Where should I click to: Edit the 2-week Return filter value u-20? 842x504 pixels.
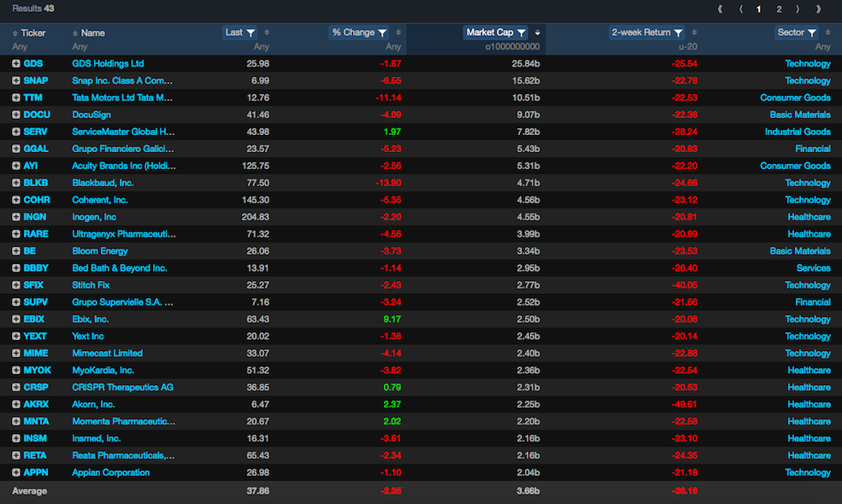pos(688,47)
